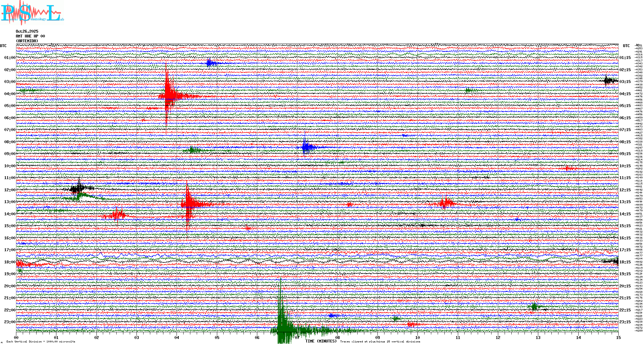Select the 23:00 hour label on left
Image resolution: width=644 pixels, height=346 pixels.
[10, 322]
